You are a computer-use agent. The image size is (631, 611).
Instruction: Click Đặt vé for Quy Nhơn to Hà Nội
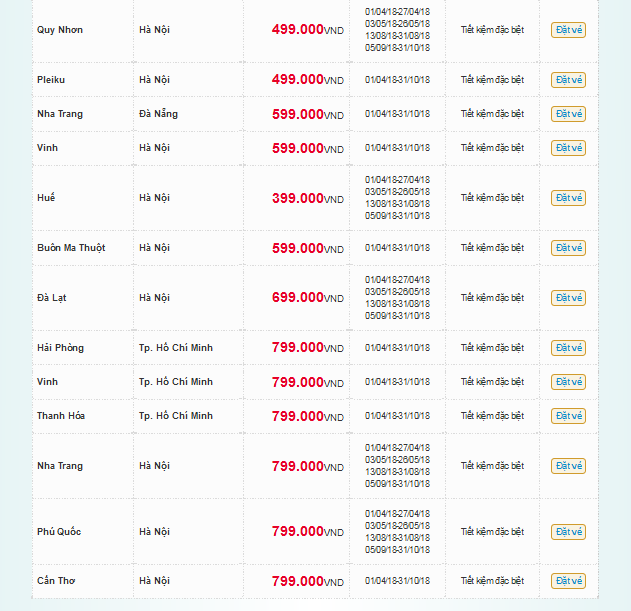coord(568,30)
